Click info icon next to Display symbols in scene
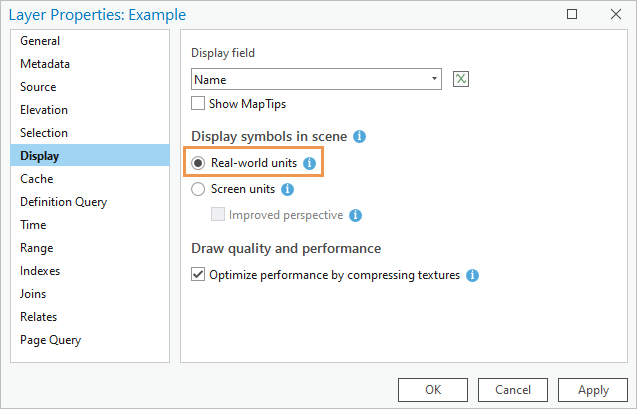This screenshot has height=409, width=637. coord(360,136)
